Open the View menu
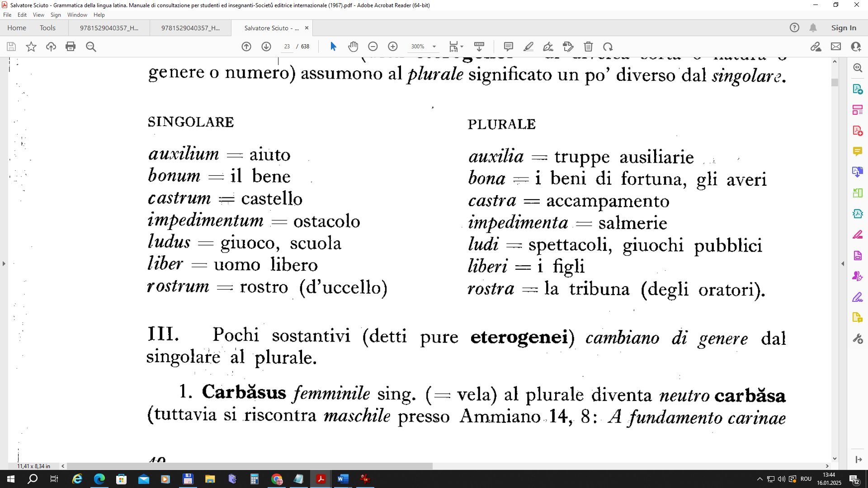 [38, 15]
